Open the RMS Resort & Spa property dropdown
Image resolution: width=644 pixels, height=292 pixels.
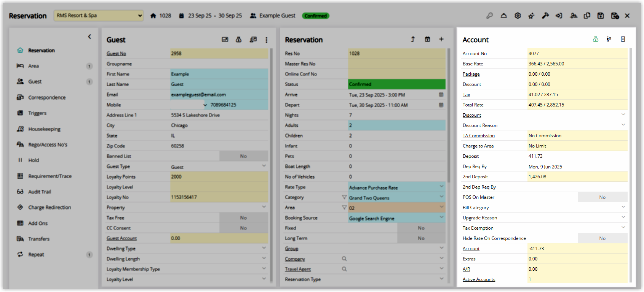pyautogui.click(x=99, y=16)
